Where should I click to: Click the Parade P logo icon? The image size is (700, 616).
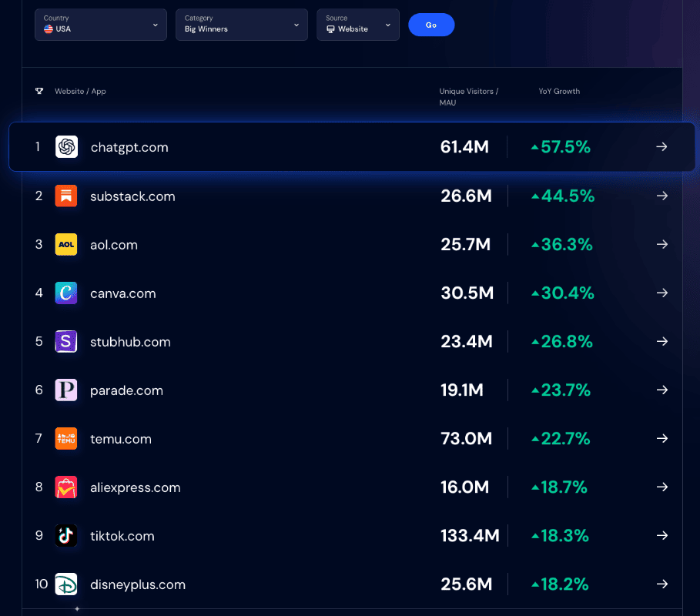pos(66,390)
